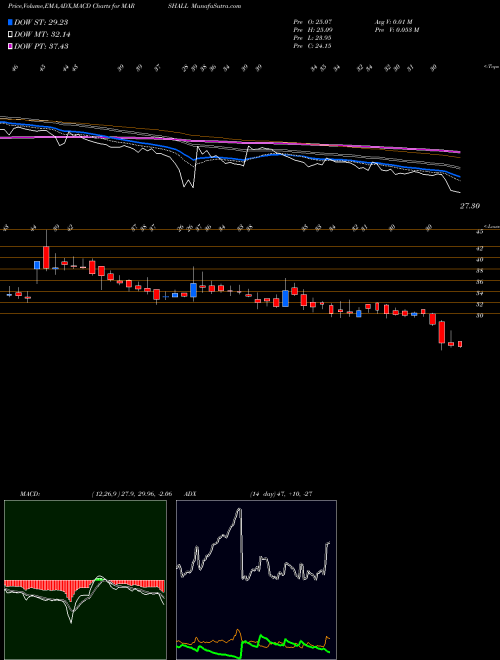The width and height of the screenshot is (500, 660).
Task: Click the Pre L: 23.95 value
Action: pyautogui.click(x=312, y=38)
